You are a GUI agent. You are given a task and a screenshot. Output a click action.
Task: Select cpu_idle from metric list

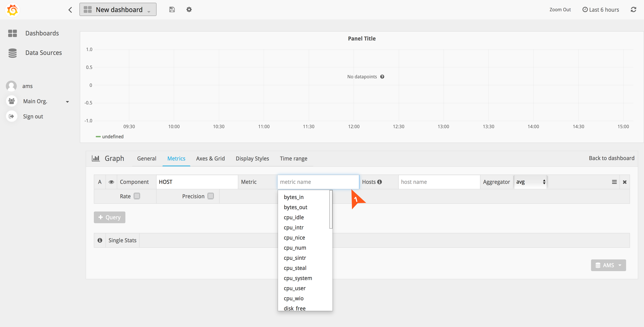tap(294, 217)
